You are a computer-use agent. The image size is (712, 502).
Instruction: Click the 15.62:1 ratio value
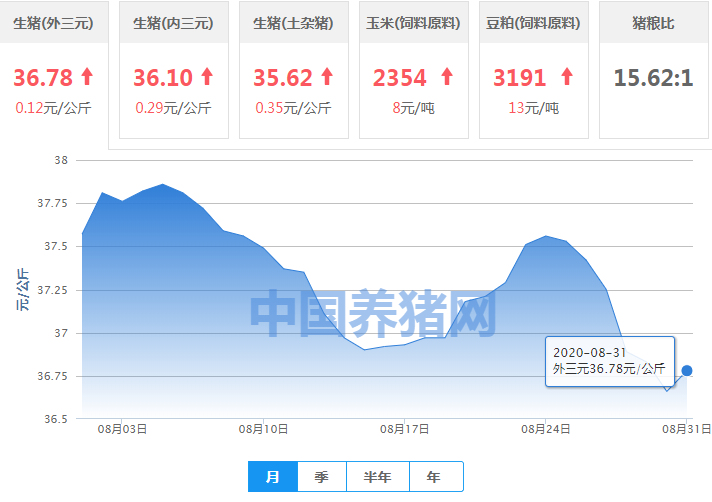click(653, 78)
